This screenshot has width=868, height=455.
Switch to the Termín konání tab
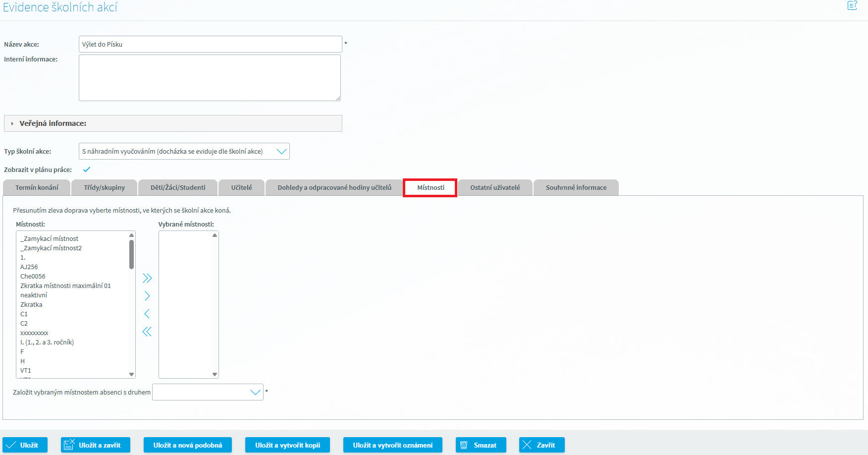pos(37,188)
